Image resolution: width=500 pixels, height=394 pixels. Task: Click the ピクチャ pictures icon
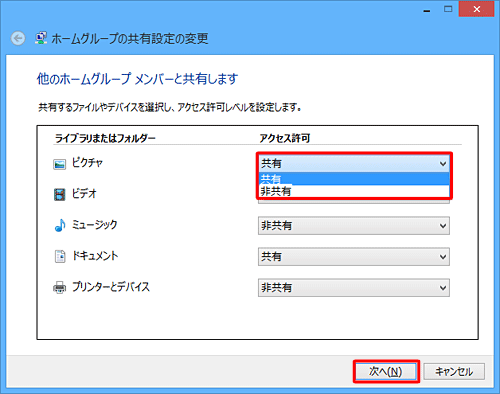[60, 164]
